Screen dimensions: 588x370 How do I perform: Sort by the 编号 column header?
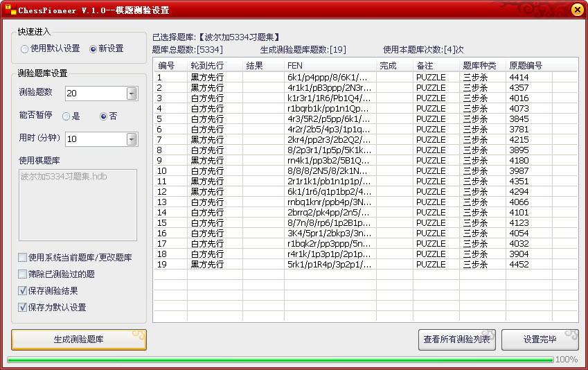coord(170,66)
